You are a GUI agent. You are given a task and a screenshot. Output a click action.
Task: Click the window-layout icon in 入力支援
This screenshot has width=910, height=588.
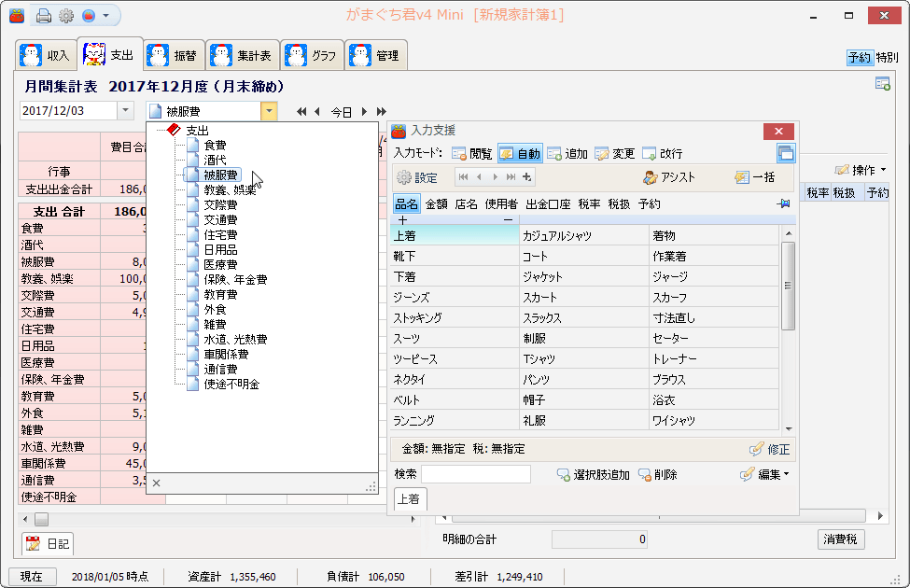(x=786, y=153)
